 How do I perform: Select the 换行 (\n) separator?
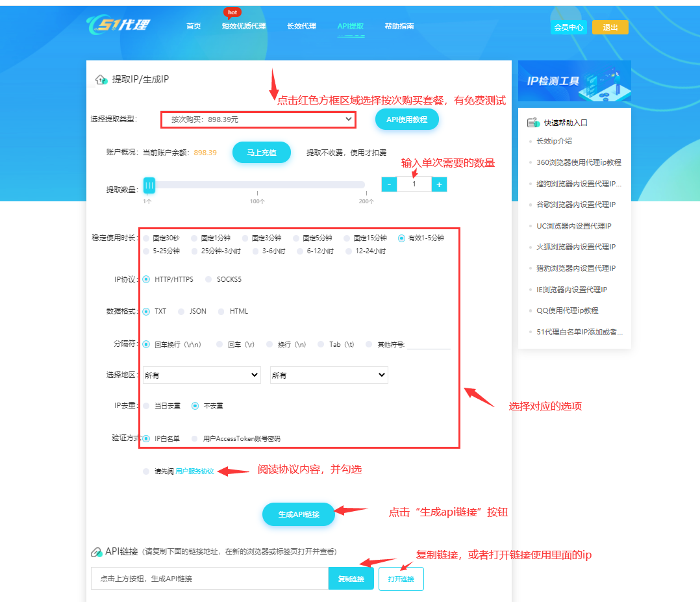point(269,344)
